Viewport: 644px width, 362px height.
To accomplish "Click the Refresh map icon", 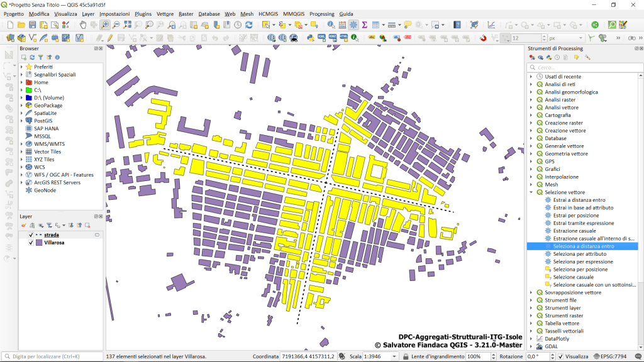I will pos(249,25).
